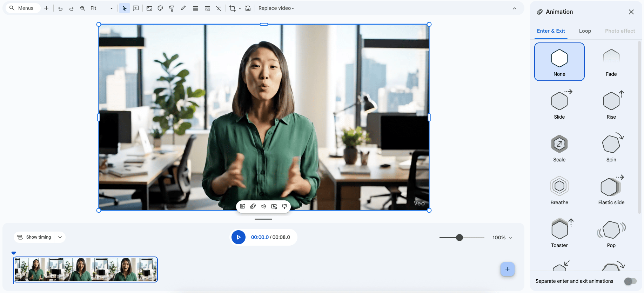This screenshot has height=293, width=644.
Task: Click the current time 00:00.0
Action: (260, 237)
